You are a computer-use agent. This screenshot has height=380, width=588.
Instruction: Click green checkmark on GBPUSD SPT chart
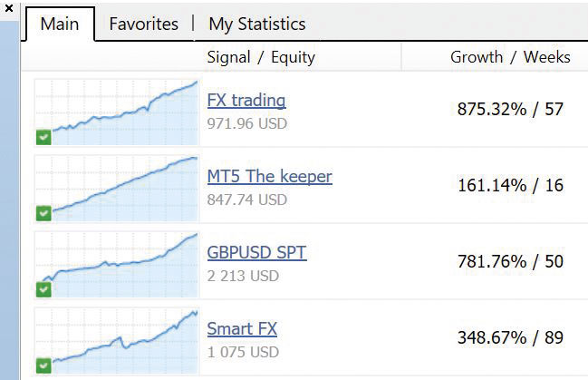(43, 289)
